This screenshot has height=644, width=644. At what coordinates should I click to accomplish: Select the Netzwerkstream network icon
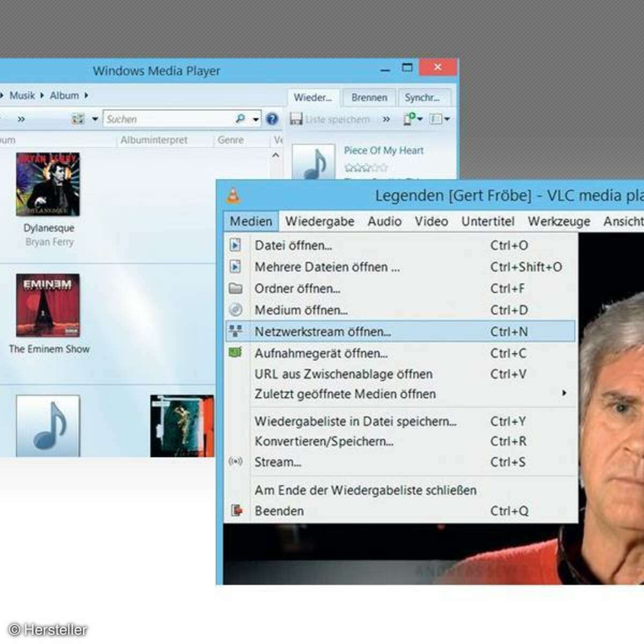click(x=236, y=331)
